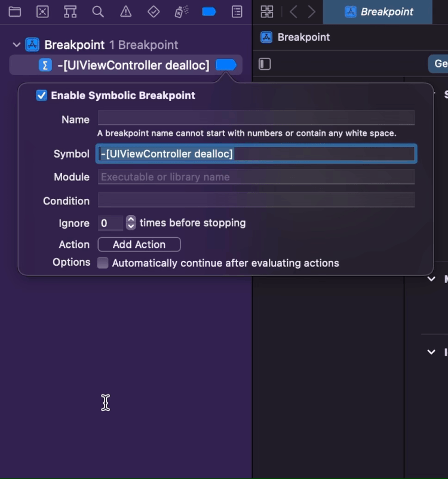Image resolution: width=448 pixels, height=479 pixels.
Task: Go forward with the right chevron
Action: pyautogui.click(x=312, y=12)
